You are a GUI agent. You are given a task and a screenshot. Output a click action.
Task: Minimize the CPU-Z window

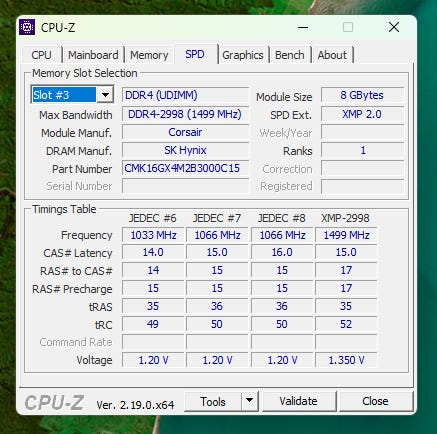point(303,27)
